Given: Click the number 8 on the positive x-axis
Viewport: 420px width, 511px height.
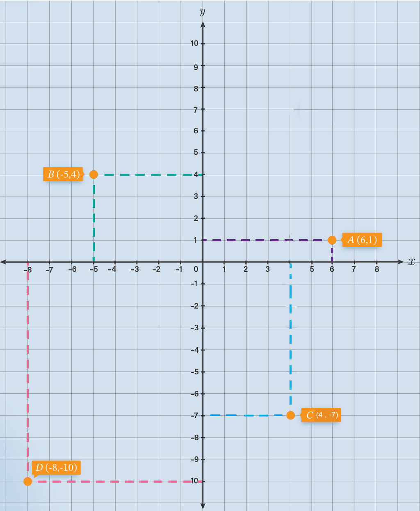Looking at the screenshot, I should pyautogui.click(x=377, y=269).
